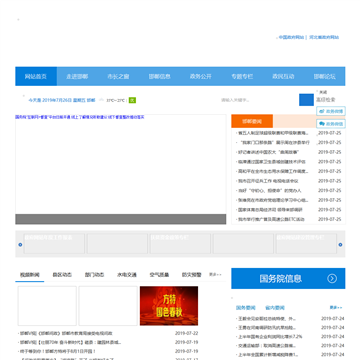The width and height of the screenshot is (360, 360).
Task: Select the 省内要闻 tab
Action: [x=275, y=308]
